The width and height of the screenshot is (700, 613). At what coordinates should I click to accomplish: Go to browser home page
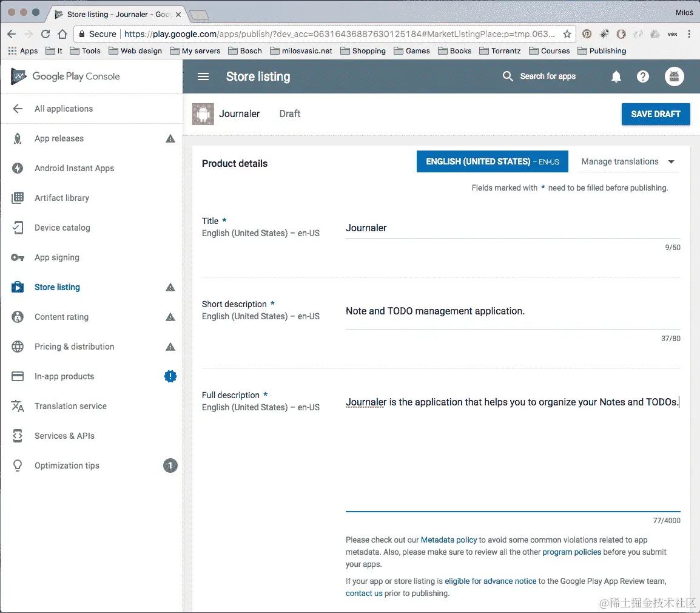click(x=62, y=34)
